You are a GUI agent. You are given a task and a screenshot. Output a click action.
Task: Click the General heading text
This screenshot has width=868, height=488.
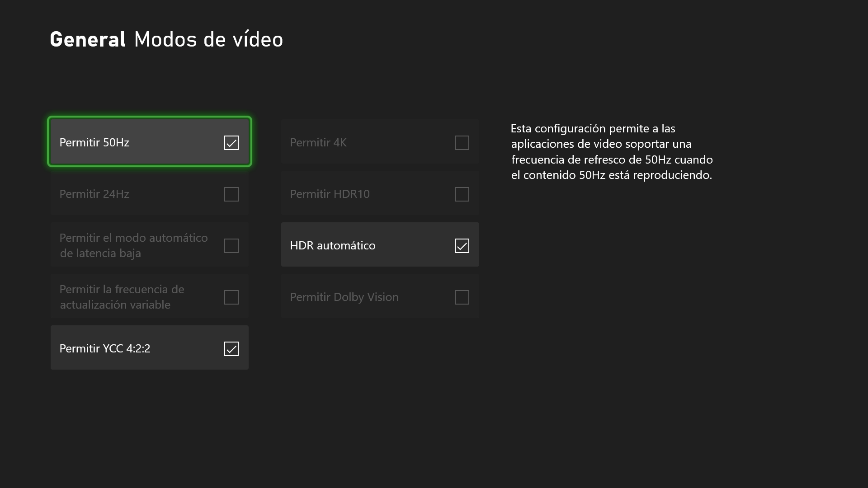click(88, 40)
